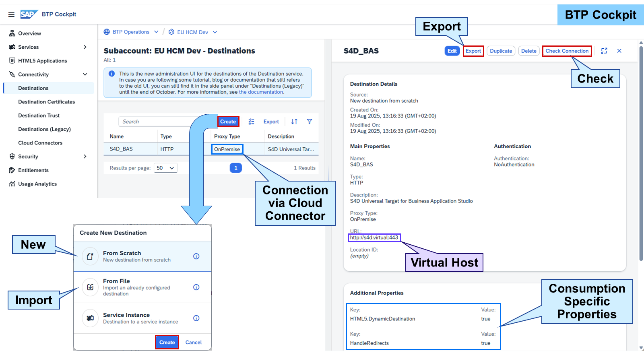The height and width of the screenshot is (355, 644).
Task: Open the Results per page dropdown
Action: [x=165, y=168]
